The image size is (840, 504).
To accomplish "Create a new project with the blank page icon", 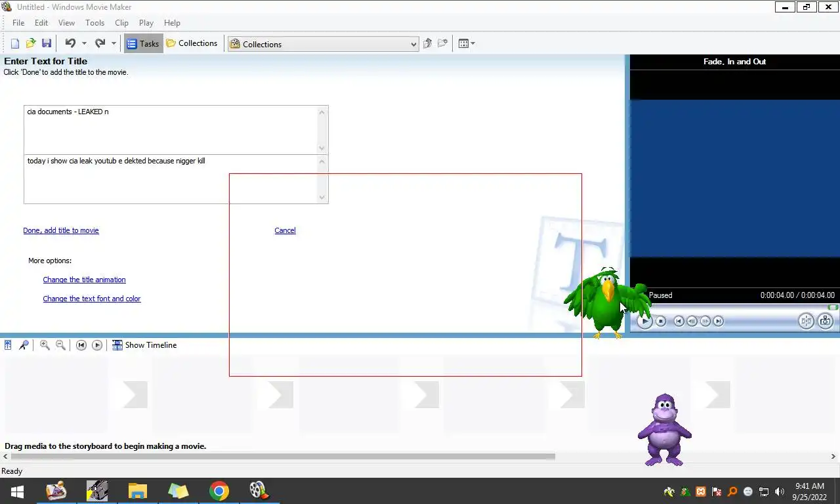I will click(x=15, y=43).
